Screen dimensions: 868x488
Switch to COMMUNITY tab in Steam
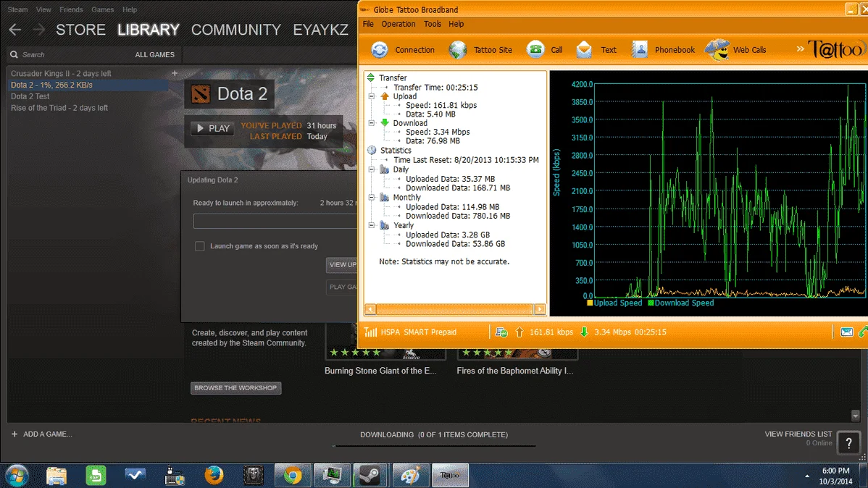[x=235, y=30]
